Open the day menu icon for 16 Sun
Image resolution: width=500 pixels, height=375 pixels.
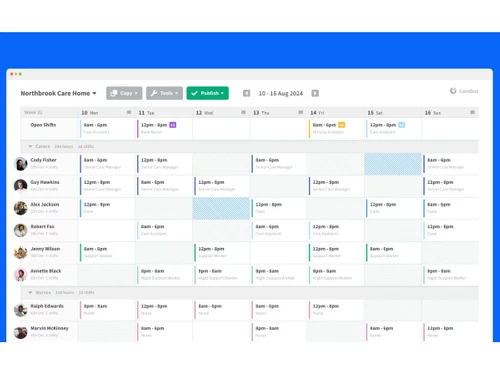472,112
